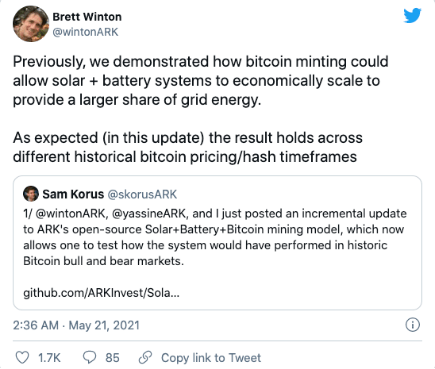435x369 pixels.
Task: Open Sam Korus's small avatar
Action: (31, 194)
